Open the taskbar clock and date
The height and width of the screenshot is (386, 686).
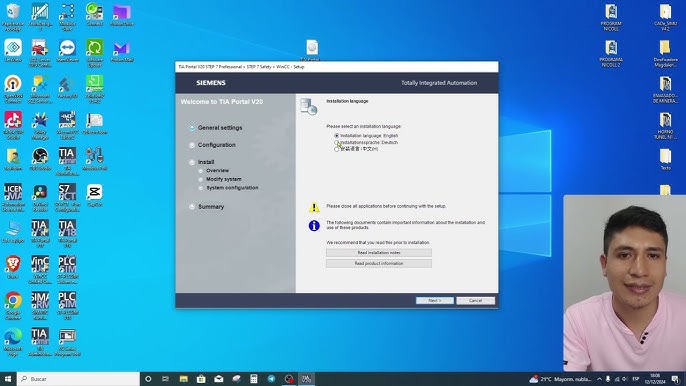(655, 379)
